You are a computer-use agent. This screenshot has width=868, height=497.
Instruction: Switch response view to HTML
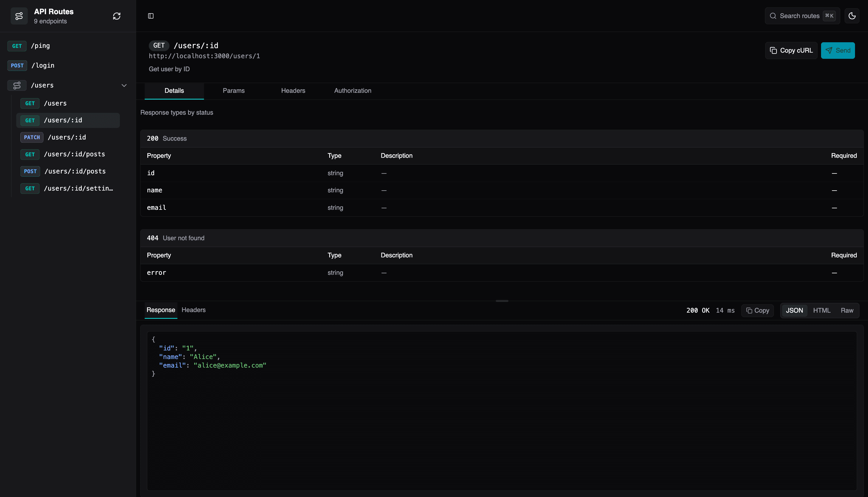click(x=822, y=310)
